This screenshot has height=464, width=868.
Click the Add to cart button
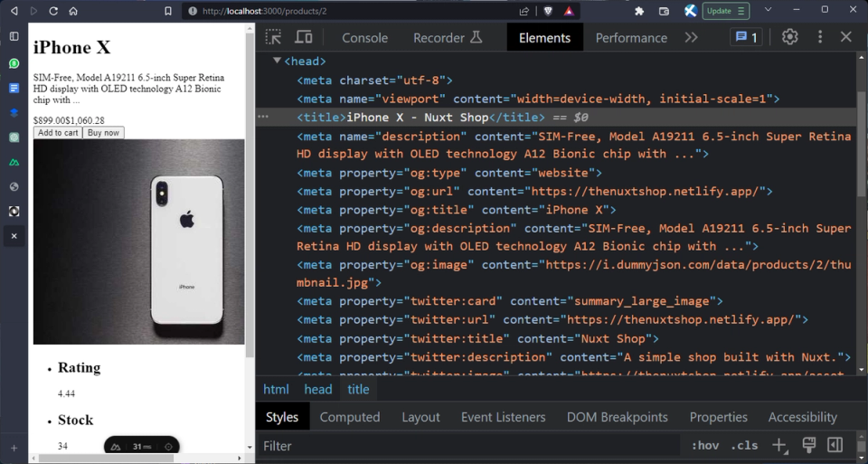58,133
